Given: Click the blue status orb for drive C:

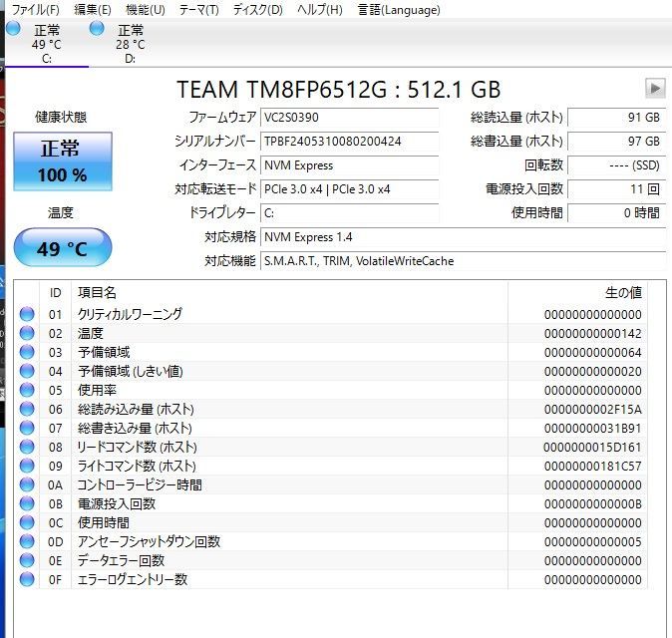Looking at the screenshot, I should [x=13, y=29].
